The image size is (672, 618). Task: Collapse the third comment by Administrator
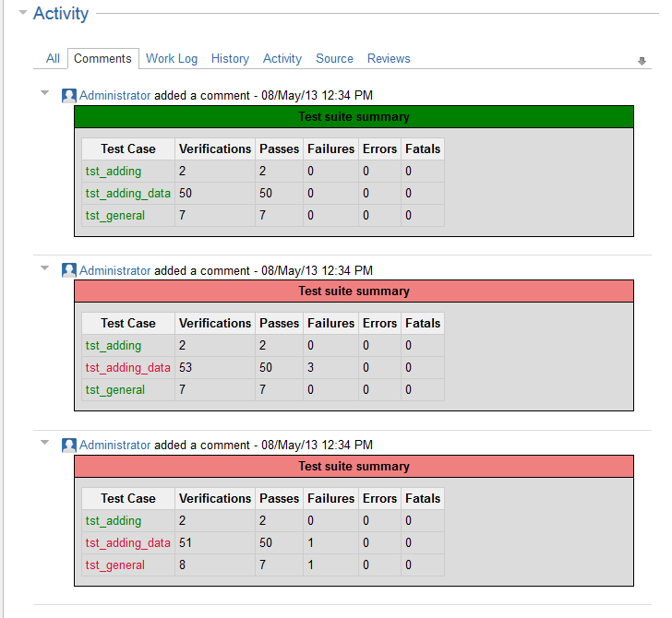pos(44,442)
